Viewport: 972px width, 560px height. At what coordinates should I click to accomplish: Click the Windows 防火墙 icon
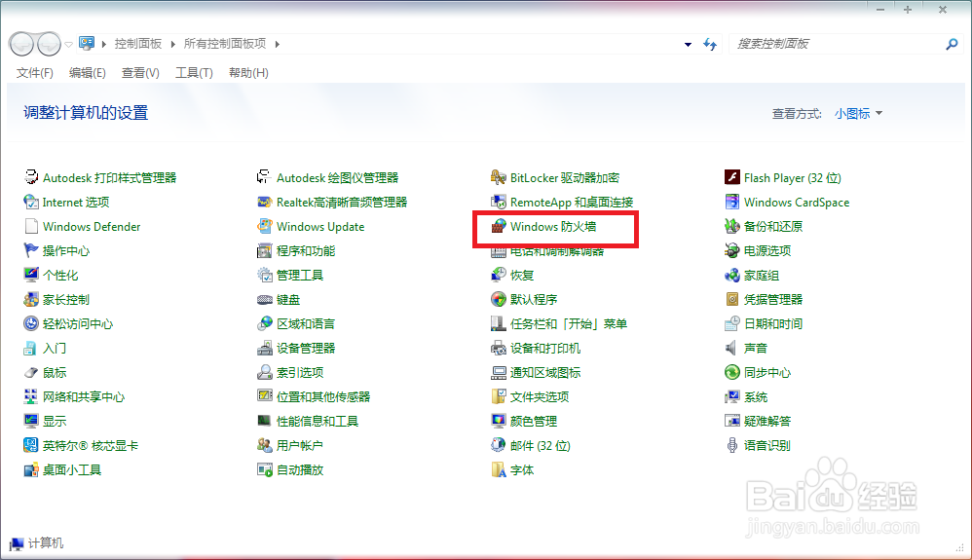coord(499,226)
